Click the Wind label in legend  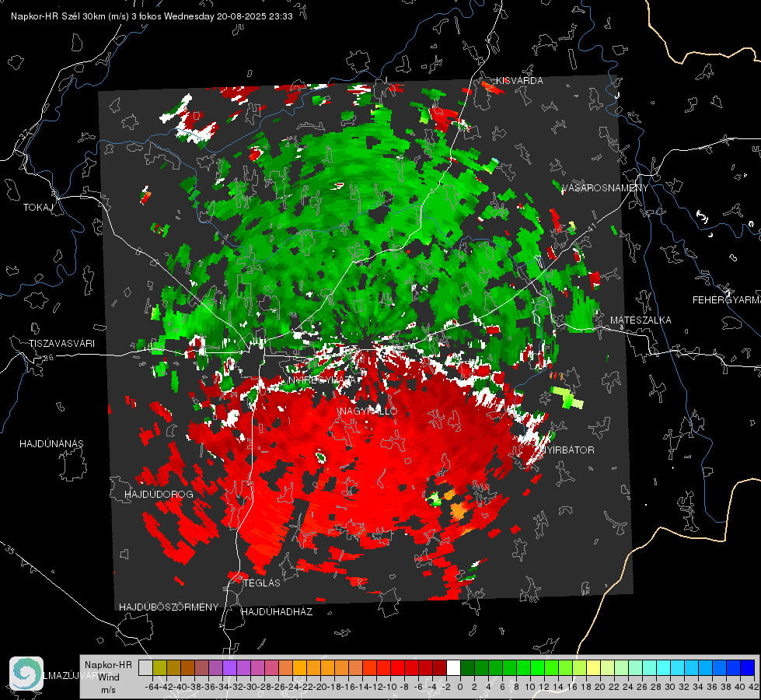click(x=109, y=677)
